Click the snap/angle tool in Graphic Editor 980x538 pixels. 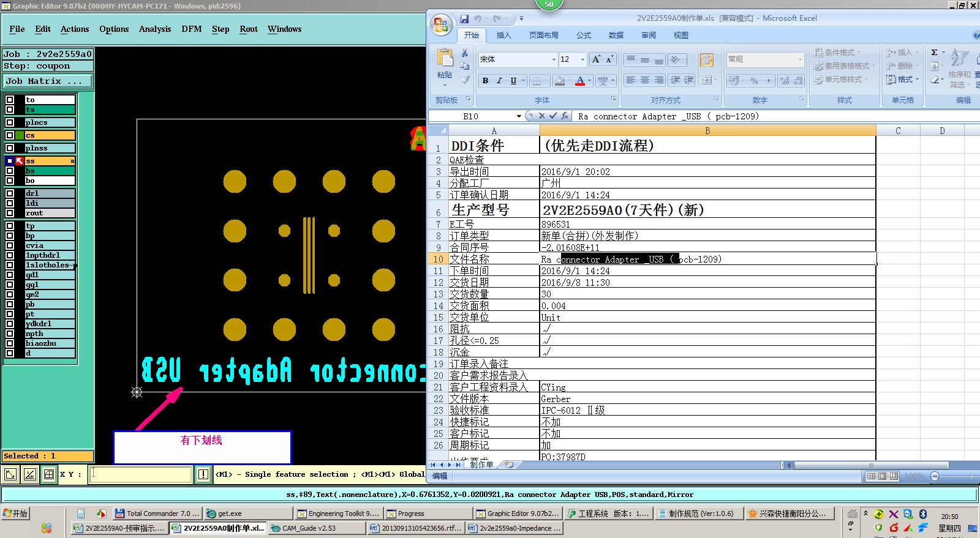click(30, 474)
